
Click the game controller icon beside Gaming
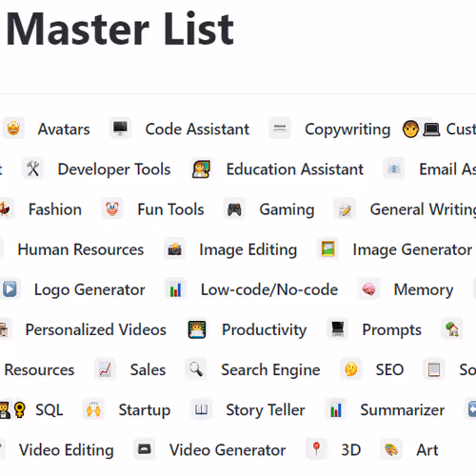[x=234, y=209]
